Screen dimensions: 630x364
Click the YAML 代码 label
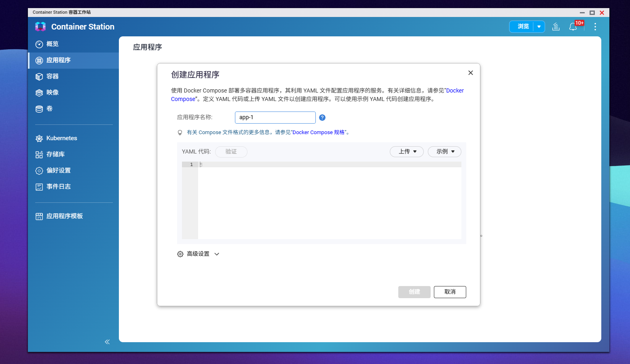197,151
